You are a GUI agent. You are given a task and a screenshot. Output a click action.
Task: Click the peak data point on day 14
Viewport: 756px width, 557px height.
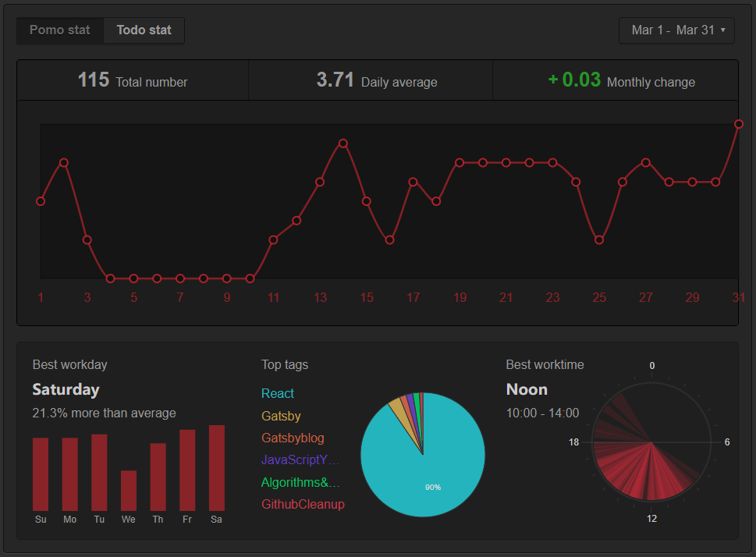coord(343,144)
